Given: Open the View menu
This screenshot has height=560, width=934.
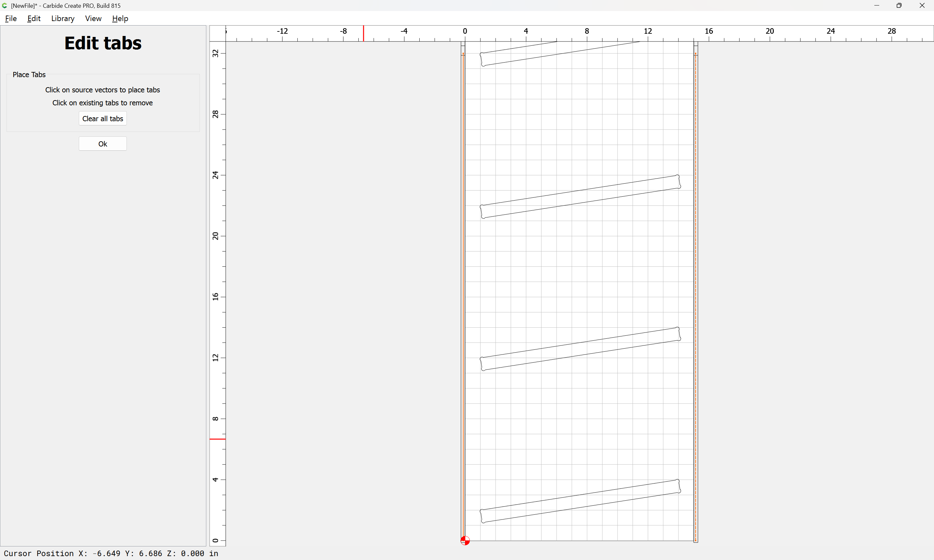Looking at the screenshot, I should coord(93,18).
